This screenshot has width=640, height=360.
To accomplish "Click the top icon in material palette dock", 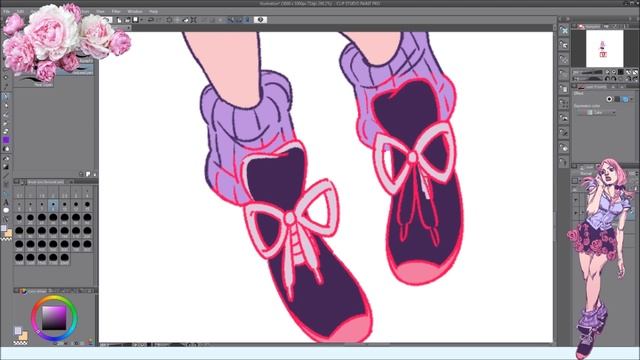I will pos(564,31).
